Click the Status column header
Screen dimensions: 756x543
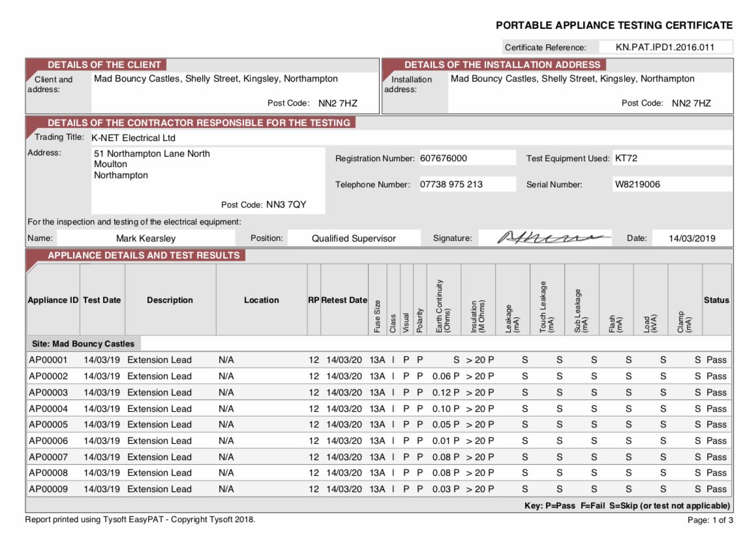[716, 300]
